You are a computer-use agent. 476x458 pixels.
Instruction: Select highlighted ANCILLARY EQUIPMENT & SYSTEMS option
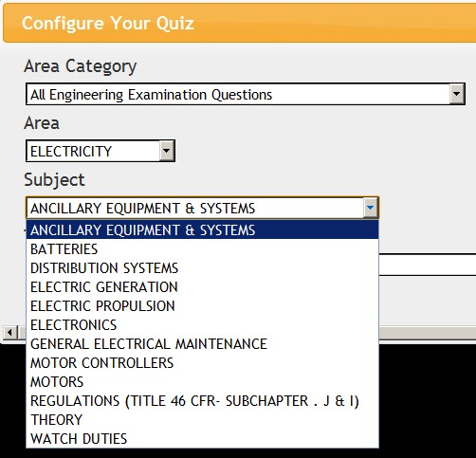(202, 229)
